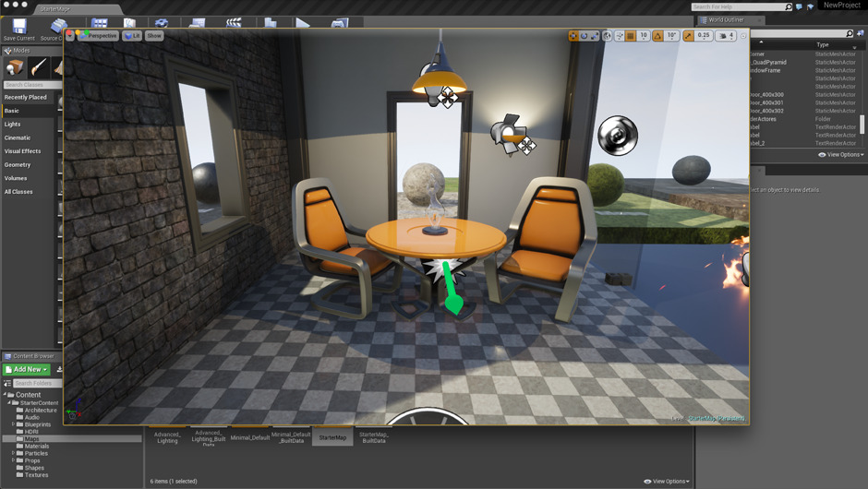Open Source Control from the toolbar
Image resolution: width=868 pixels, height=489 pixels.
[x=57, y=26]
